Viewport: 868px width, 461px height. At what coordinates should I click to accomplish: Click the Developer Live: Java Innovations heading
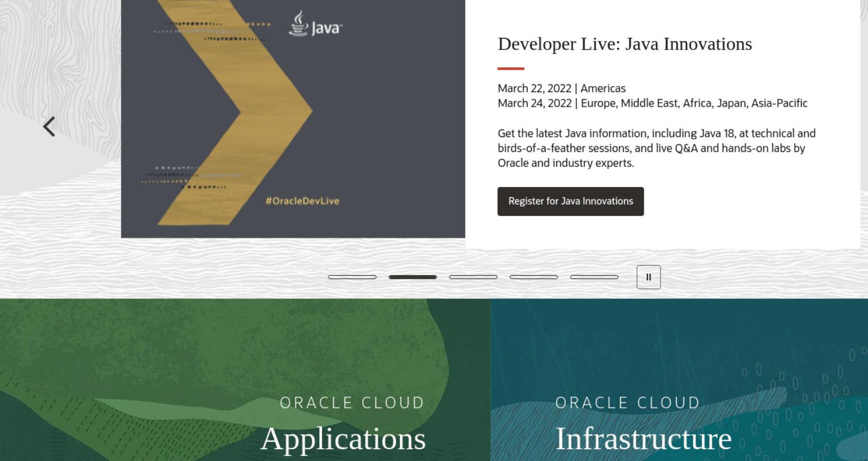tap(625, 44)
